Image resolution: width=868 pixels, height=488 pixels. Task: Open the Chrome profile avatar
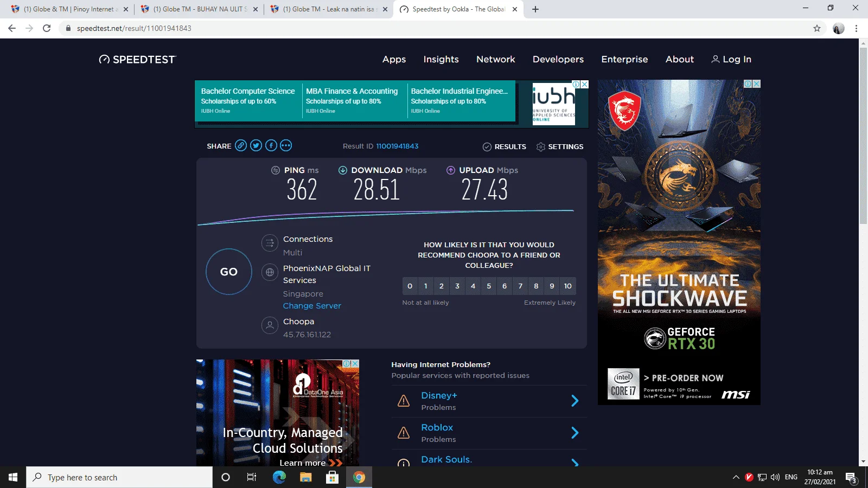click(x=839, y=28)
